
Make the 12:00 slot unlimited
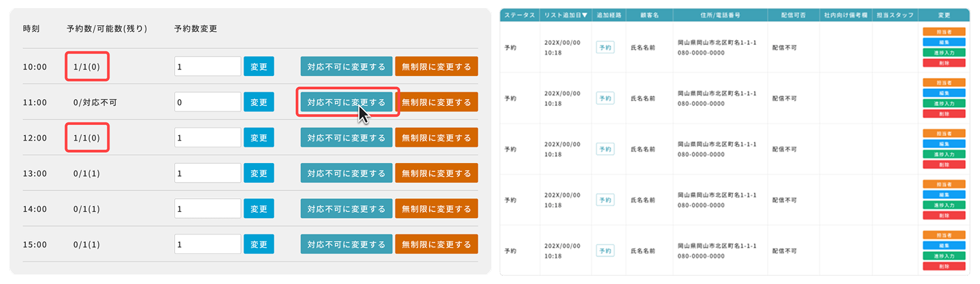coord(436,138)
